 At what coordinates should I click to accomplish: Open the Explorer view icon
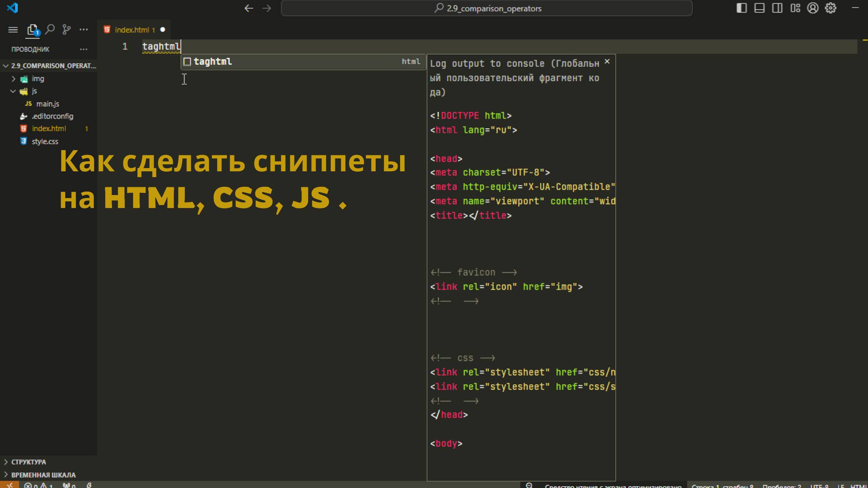pyautogui.click(x=33, y=30)
